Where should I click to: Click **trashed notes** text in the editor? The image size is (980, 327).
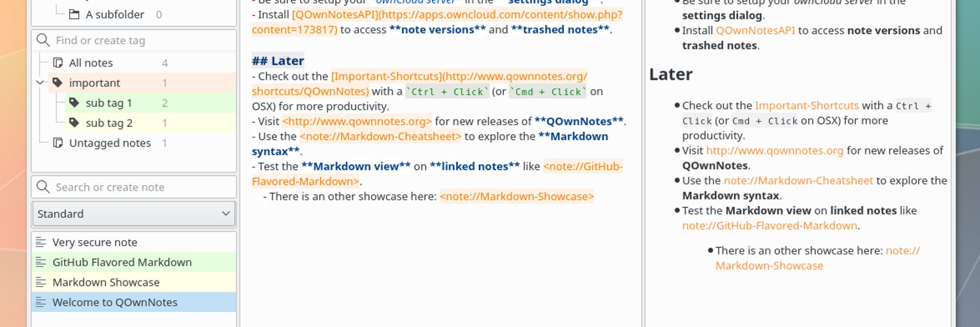pyautogui.click(x=560, y=29)
